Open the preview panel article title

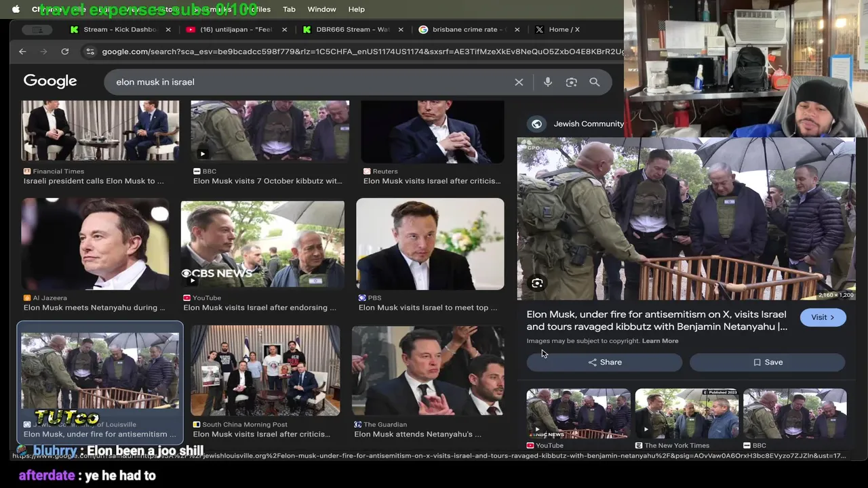(x=657, y=321)
